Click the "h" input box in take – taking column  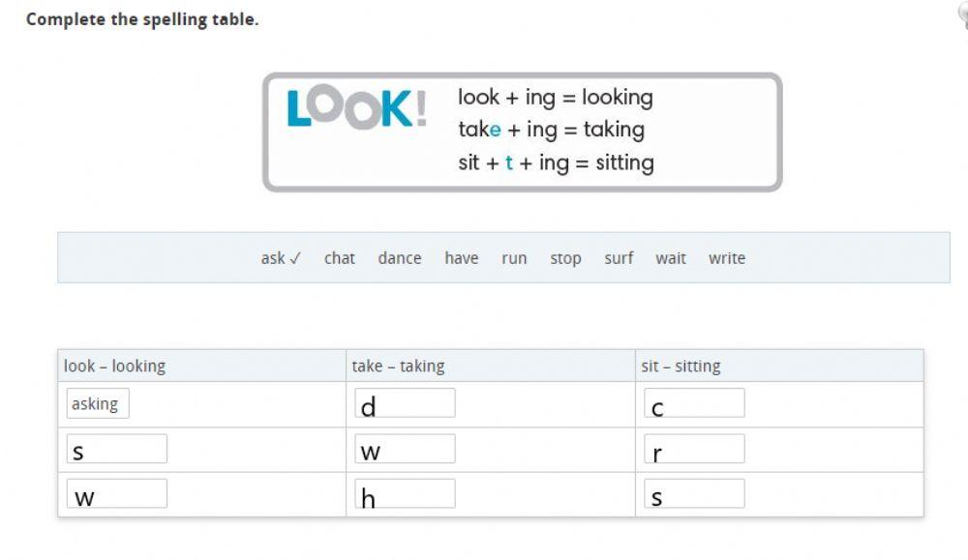[x=405, y=493]
